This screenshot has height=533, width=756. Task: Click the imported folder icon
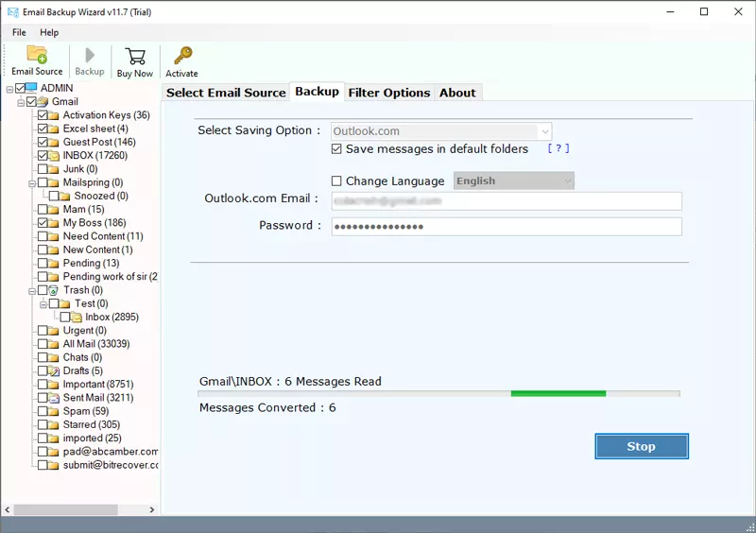point(54,438)
